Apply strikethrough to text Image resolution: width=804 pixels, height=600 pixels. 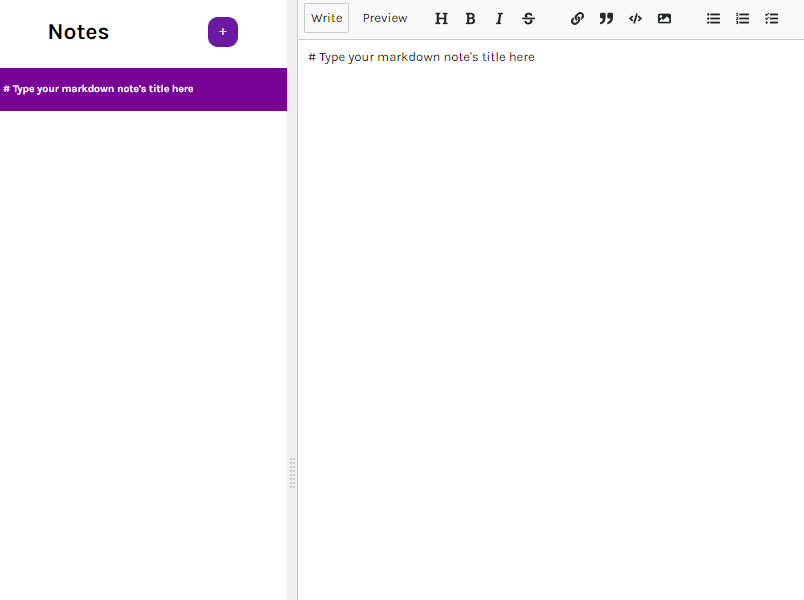(x=528, y=18)
